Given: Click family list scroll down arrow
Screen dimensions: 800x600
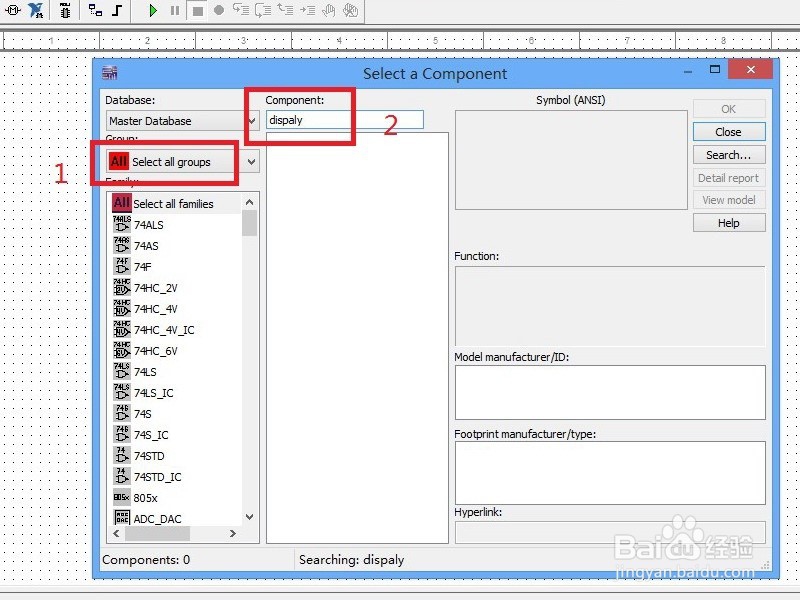Looking at the screenshot, I should pyautogui.click(x=249, y=517).
